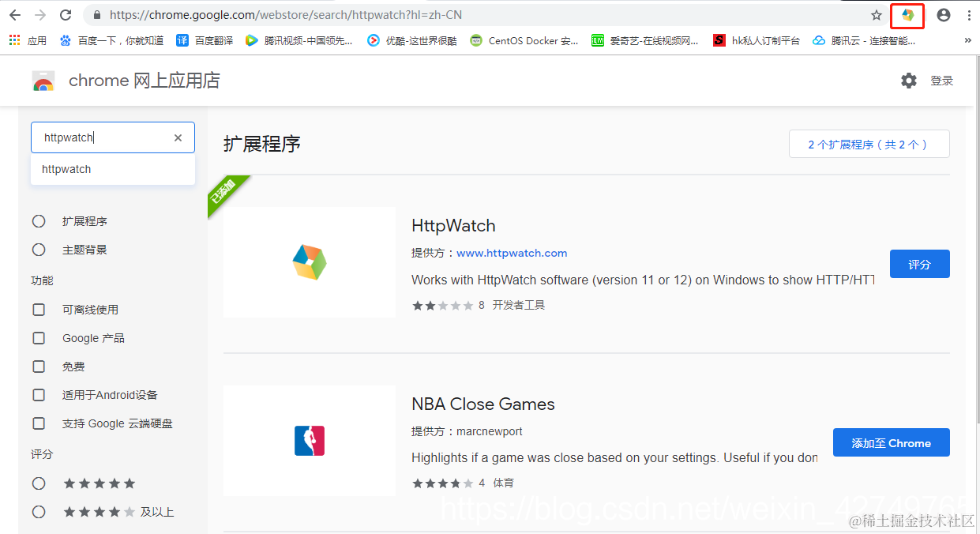The width and height of the screenshot is (980, 534).
Task: Open 腾讯云 bookmark
Action: pyautogui.click(x=864, y=40)
